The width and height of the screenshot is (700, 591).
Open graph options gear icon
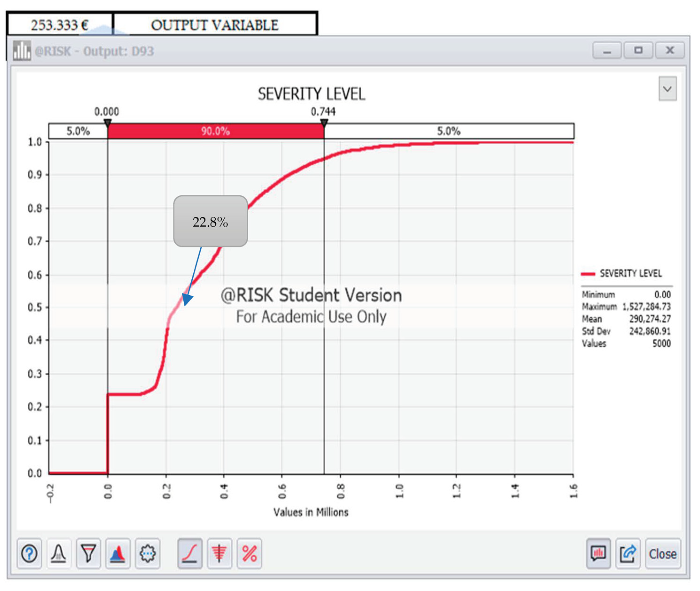[147, 554]
